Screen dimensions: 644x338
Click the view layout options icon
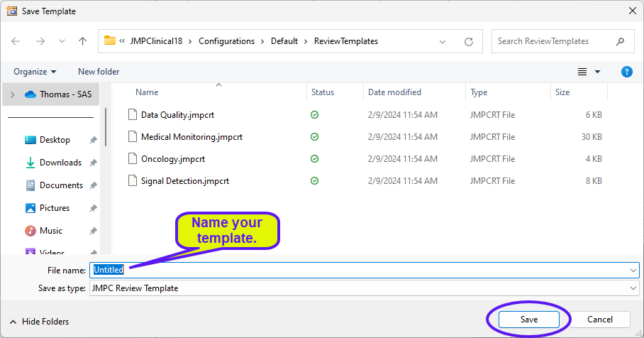582,72
